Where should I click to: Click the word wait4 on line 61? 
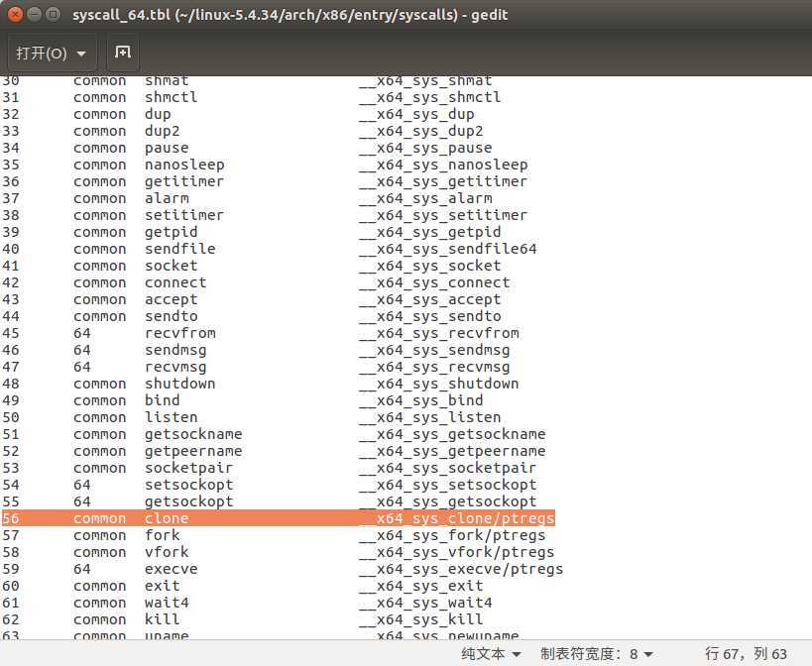(167, 603)
